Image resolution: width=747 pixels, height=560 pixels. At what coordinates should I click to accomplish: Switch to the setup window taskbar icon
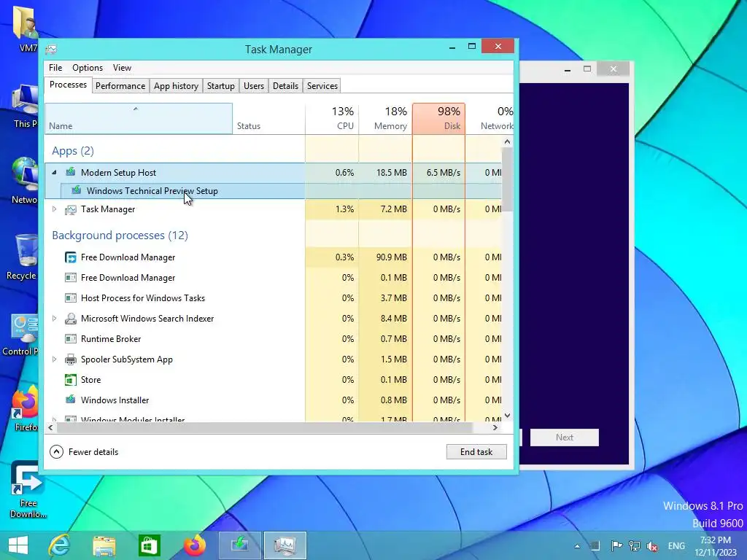coord(239,545)
